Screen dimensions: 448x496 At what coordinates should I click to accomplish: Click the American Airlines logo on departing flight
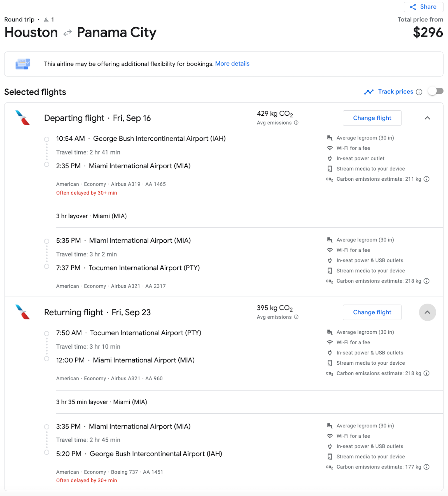pyautogui.click(x=23, y=118)
